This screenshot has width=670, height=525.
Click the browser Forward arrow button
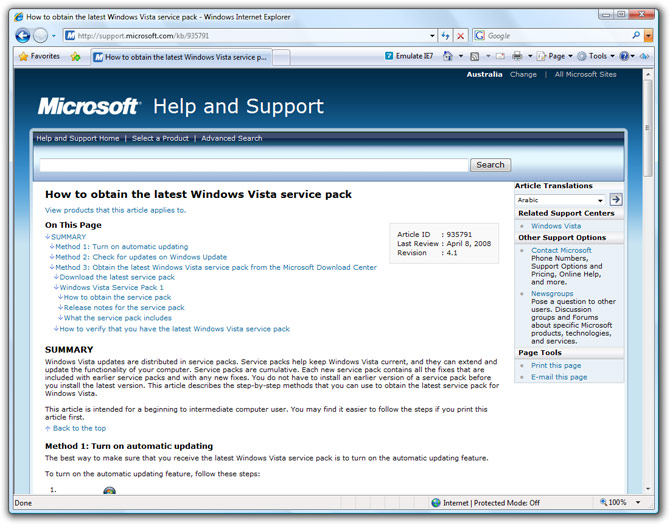[x=41, y=36]
